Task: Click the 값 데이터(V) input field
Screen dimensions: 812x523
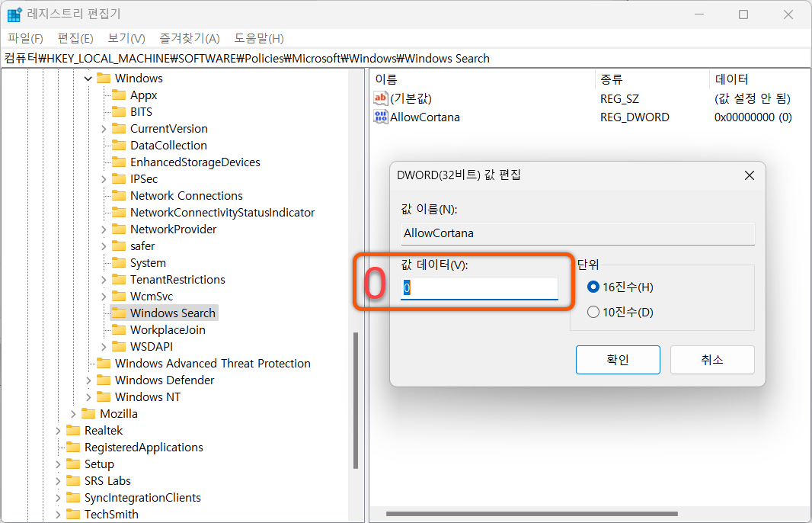Action: pos(480,288)
